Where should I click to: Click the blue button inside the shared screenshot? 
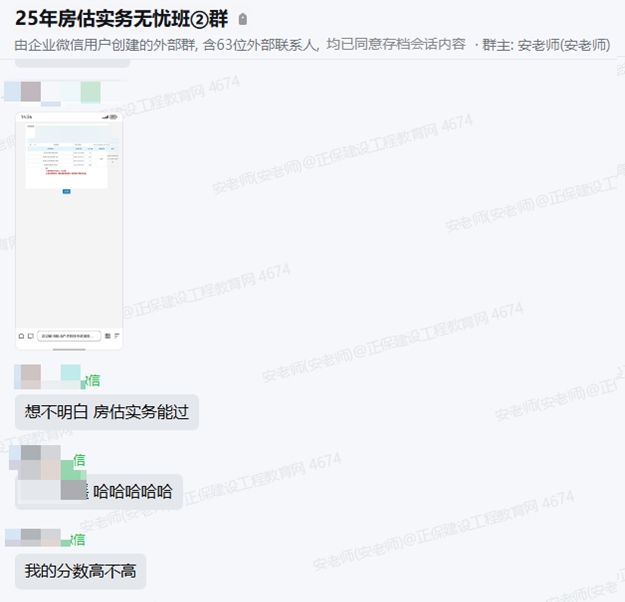66,190
